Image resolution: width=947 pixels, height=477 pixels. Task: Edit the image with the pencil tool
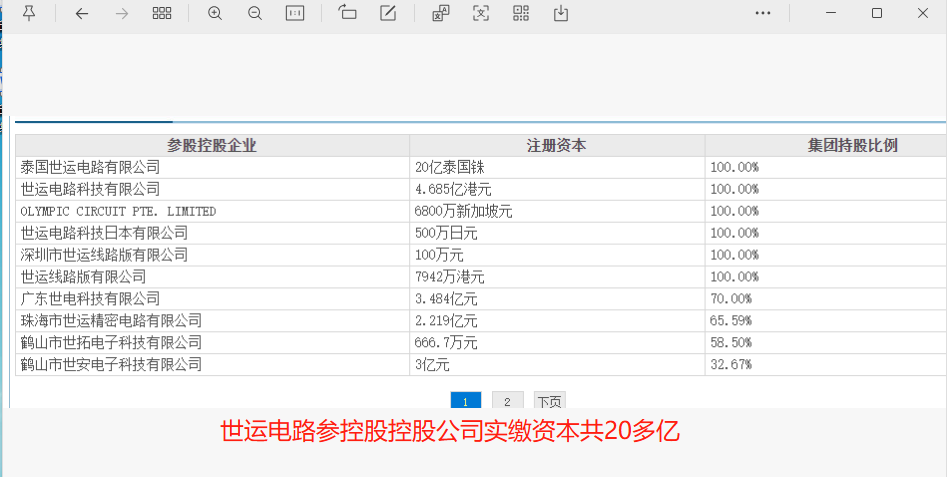point(388,13)
